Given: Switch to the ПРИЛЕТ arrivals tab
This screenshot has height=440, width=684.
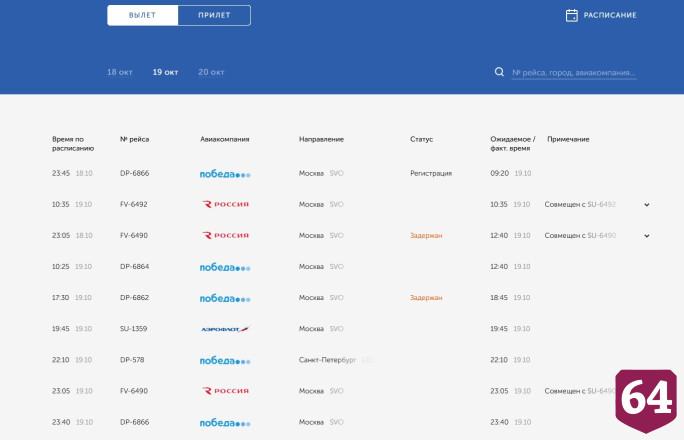Looking at the screenshot, I should pos(214,15).
